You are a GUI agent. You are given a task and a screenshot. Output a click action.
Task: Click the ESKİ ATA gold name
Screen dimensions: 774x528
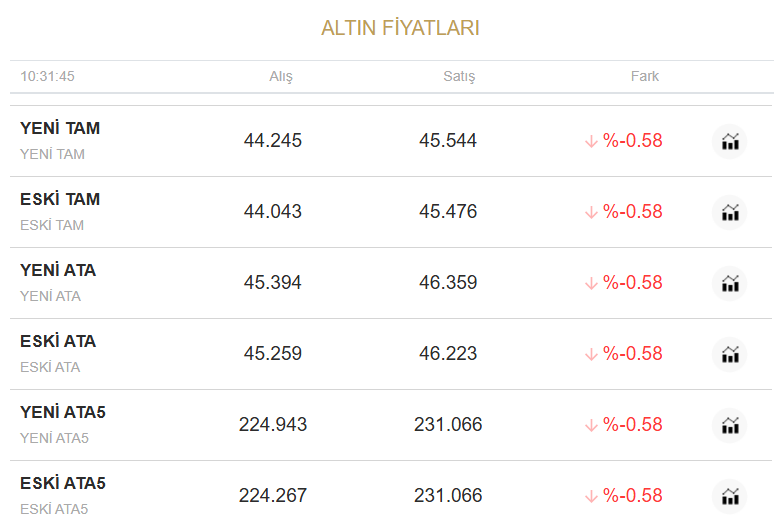(58, 342)
